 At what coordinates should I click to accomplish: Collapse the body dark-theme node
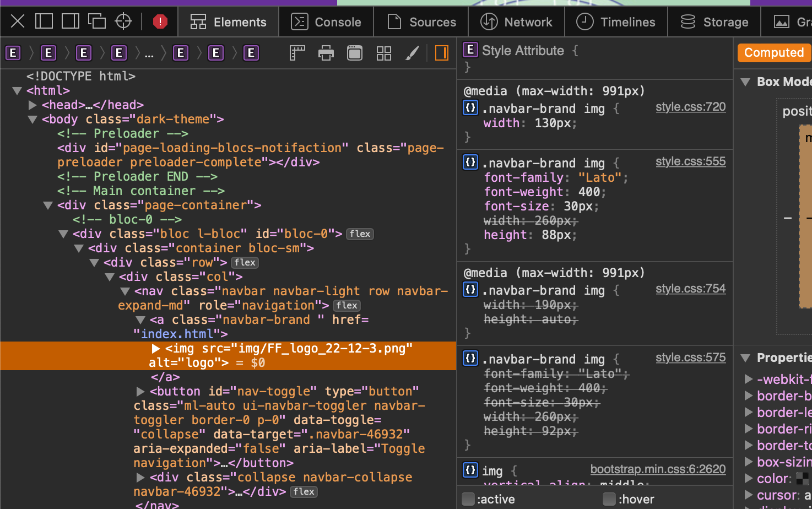(x=33, y=119)
